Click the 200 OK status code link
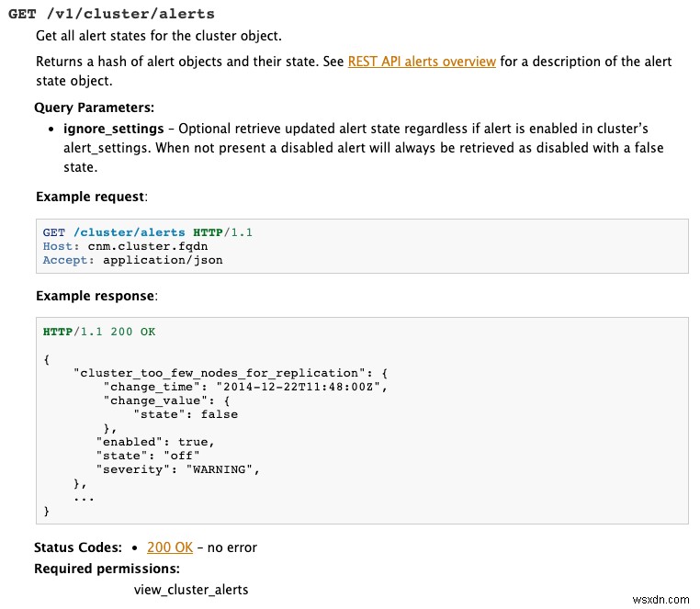 tap(170, 547)
